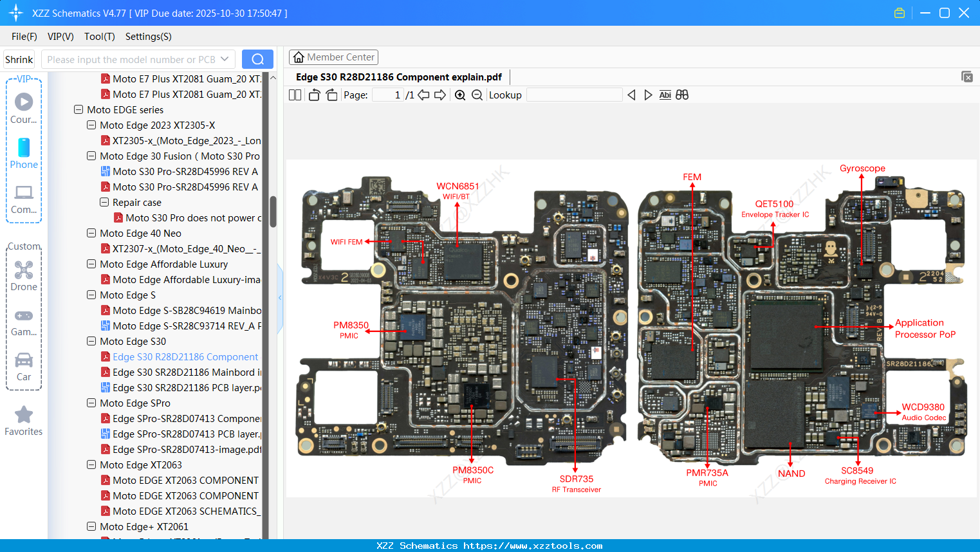
Task: Click the Game controller icon in the sidebar
Action: pos(23,315)
